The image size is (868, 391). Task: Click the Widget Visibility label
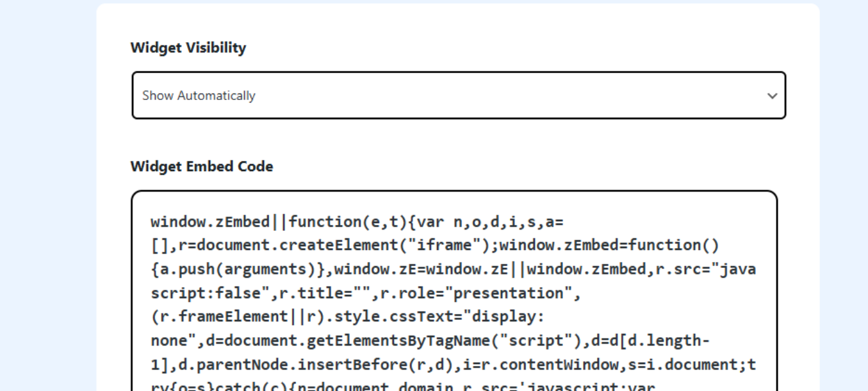pos(188,47)
